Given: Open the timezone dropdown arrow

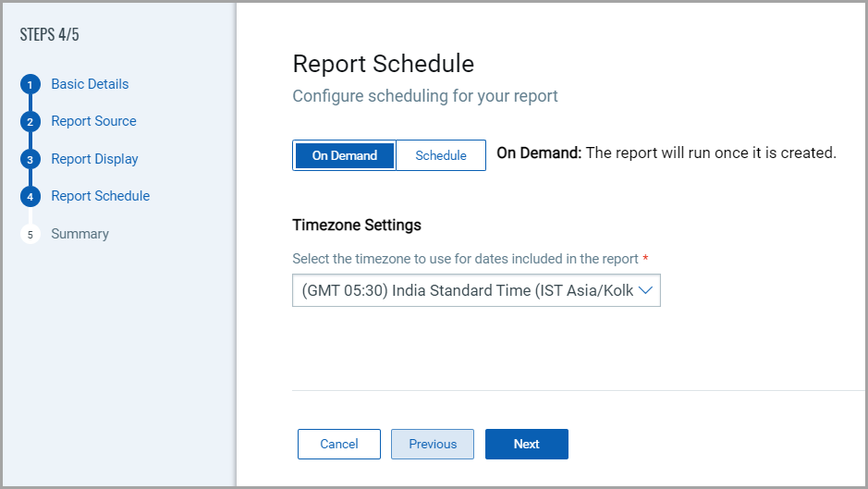Looking at the screenshot, I should click(646, 290).
